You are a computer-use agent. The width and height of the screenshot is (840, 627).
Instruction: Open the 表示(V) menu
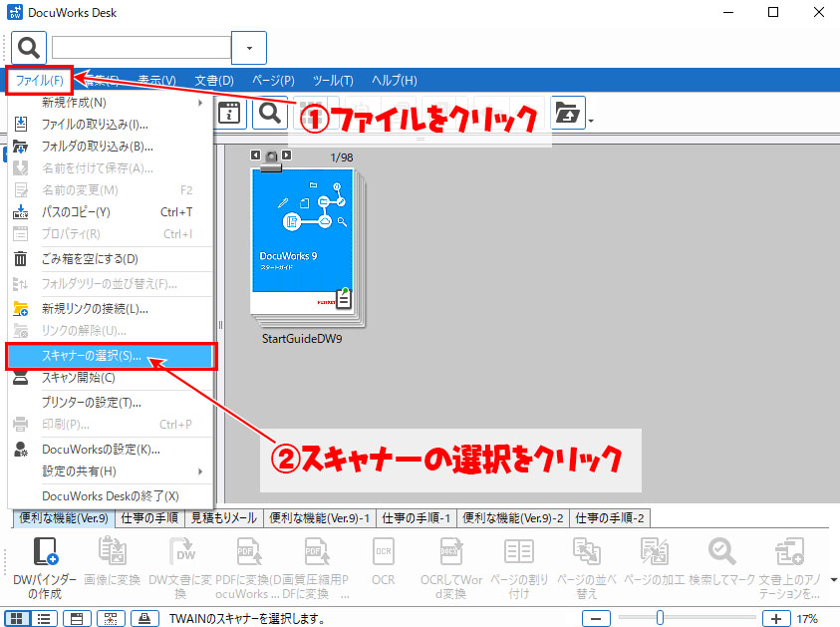click(156, 81)
